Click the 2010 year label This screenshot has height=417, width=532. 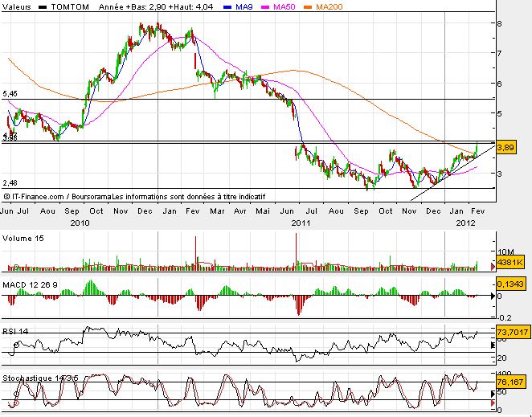point(80,223)
